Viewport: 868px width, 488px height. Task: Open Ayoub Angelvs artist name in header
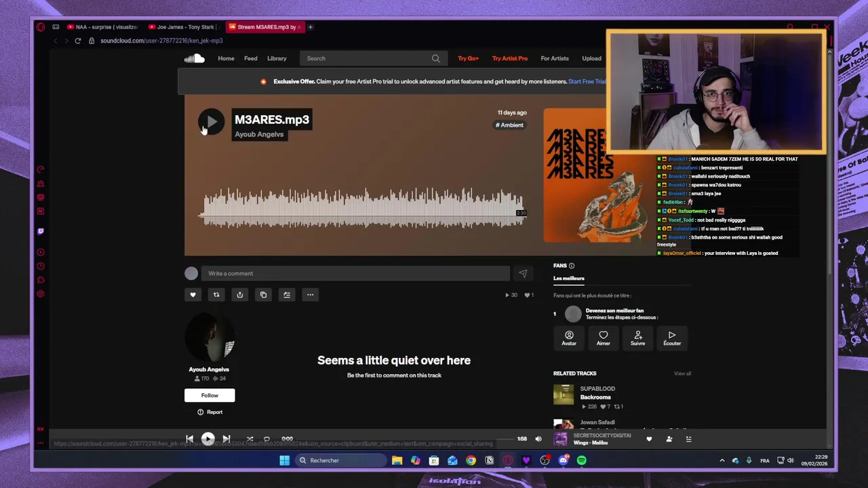tap(259, 134)
